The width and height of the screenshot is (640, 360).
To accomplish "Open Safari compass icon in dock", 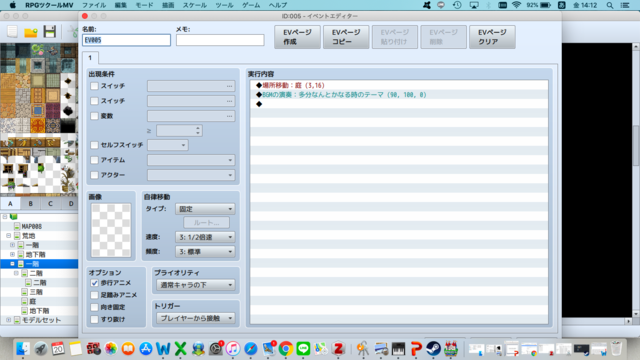I will click(251, 349).
